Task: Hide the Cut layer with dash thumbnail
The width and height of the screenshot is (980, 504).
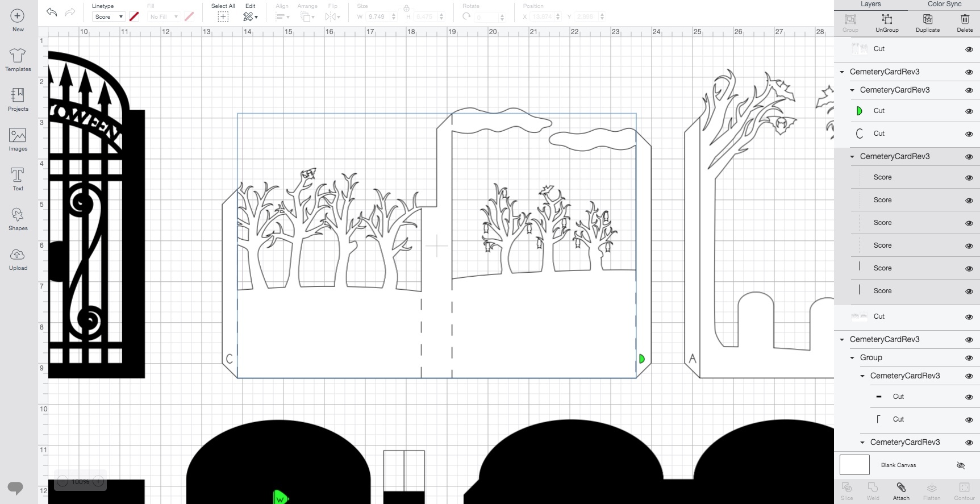Action: point(969,397)
